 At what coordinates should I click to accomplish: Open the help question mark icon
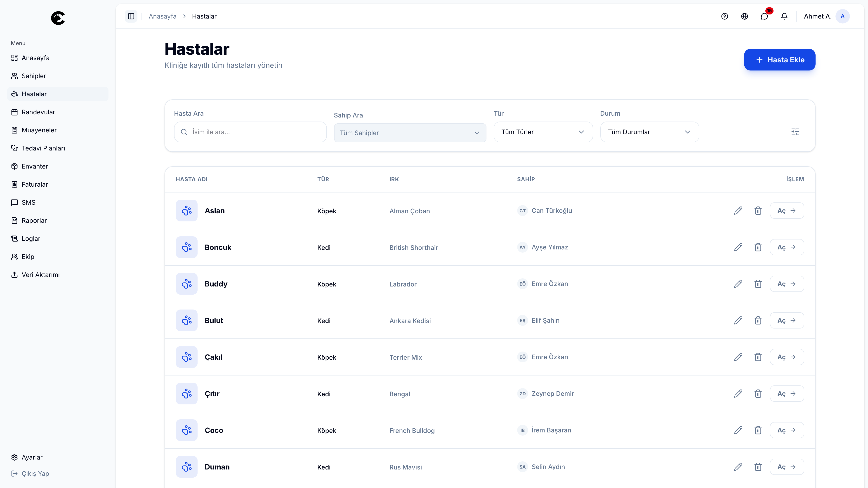point(724,16)
